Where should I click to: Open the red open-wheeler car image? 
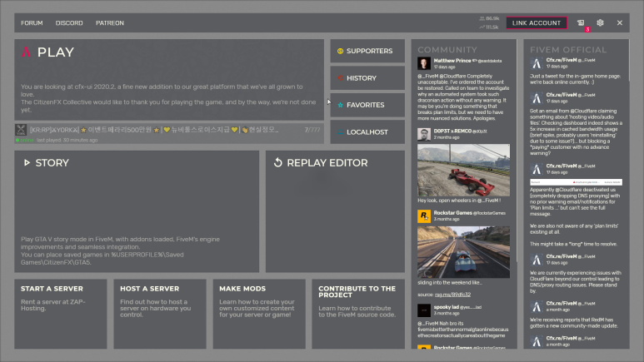click(464, 170)
